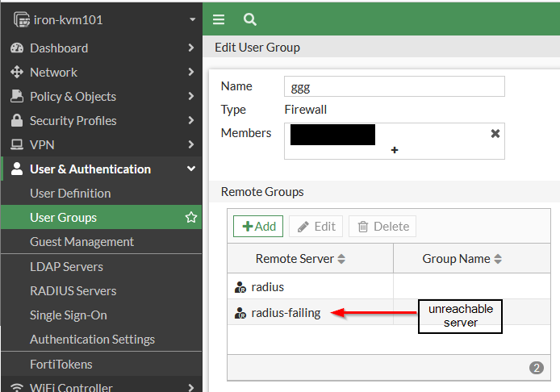Click the Name field containing ggg
Screen dimensions: 560x392
coord(395,86)
